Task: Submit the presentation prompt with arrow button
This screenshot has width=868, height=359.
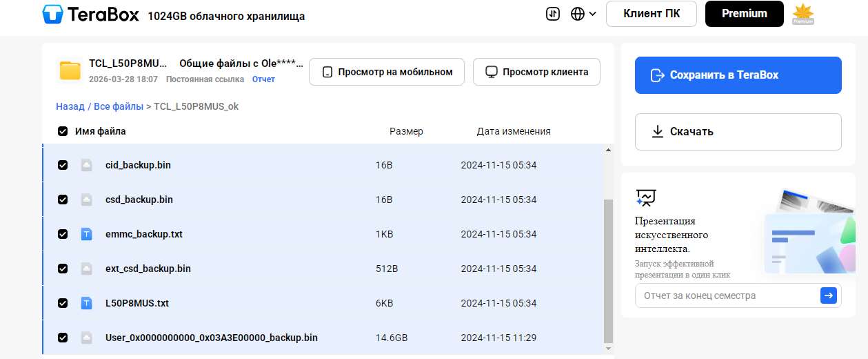Action: click(828, 295)
